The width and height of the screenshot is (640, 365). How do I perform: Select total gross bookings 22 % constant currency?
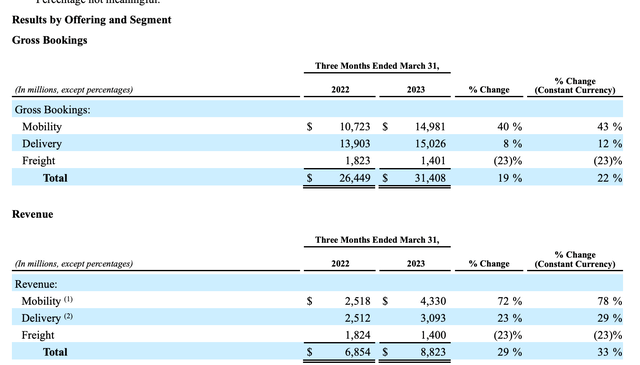pos(610,178)
